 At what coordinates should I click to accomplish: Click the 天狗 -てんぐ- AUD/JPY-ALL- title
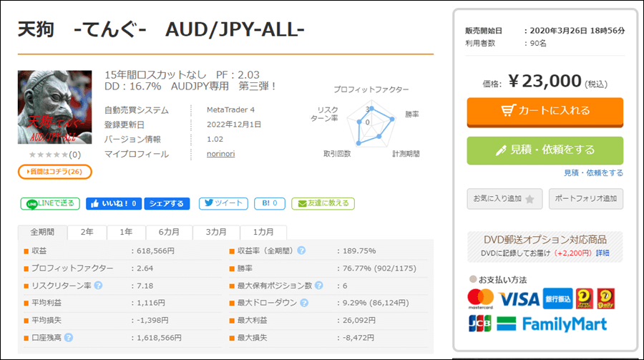[161, 29]
